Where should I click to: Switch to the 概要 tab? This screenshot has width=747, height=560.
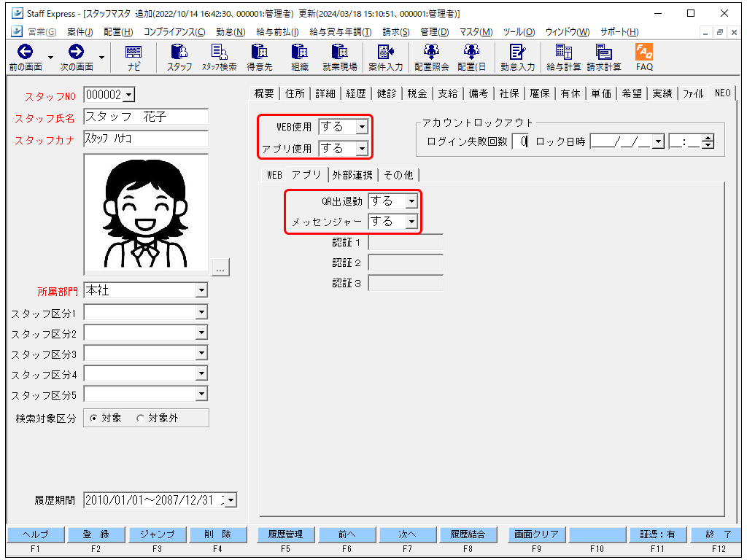[x=264, y=93]
